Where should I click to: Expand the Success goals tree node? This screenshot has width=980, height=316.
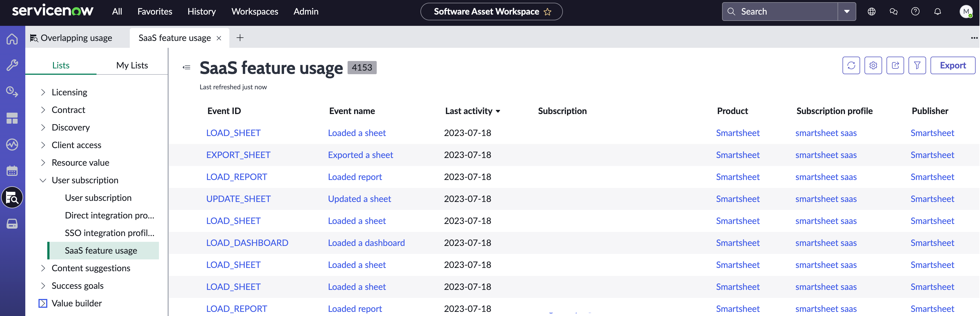point(43,286)
